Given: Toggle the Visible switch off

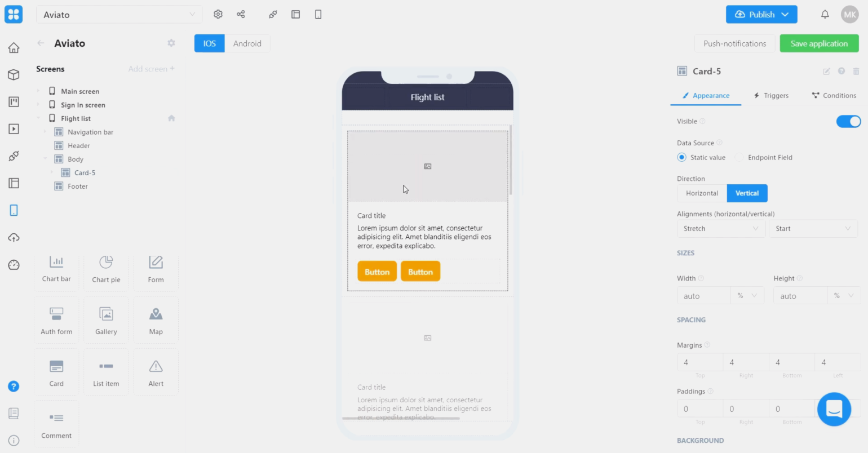Looking at the screenshot, I should tap(848, 121).
